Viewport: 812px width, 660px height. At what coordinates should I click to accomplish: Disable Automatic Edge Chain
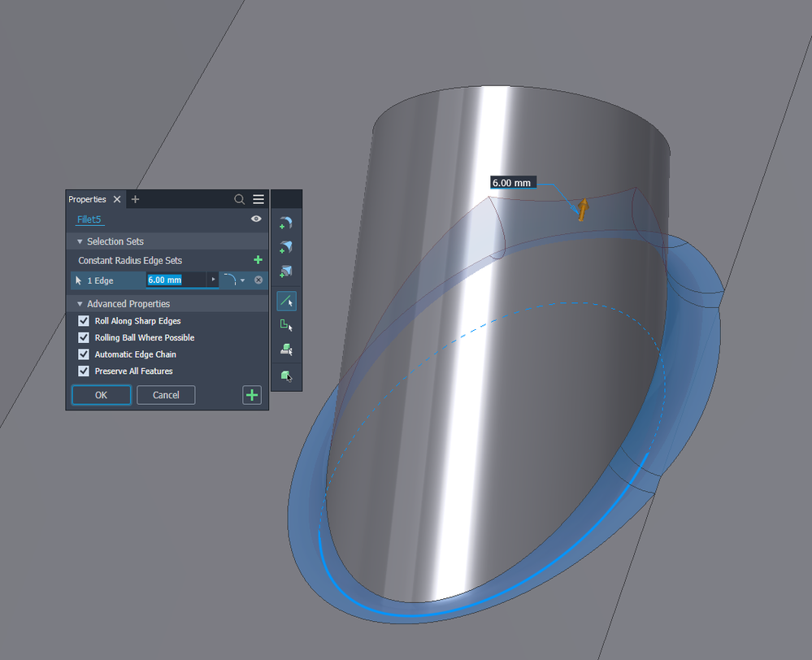click(x=84, y=354)
